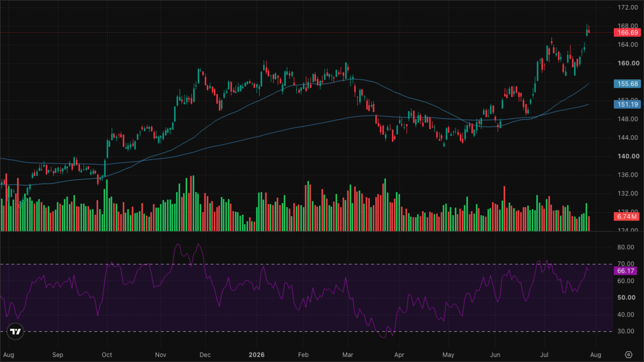The image size is (644, 362).
Task: Click the Sep label on time axis
Action: (x=58, y=355)
